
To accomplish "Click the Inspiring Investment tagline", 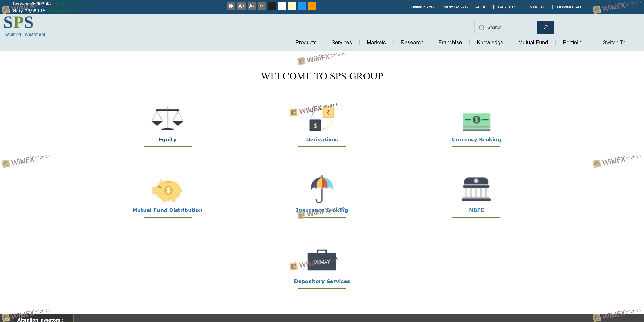I will point(24,34).
